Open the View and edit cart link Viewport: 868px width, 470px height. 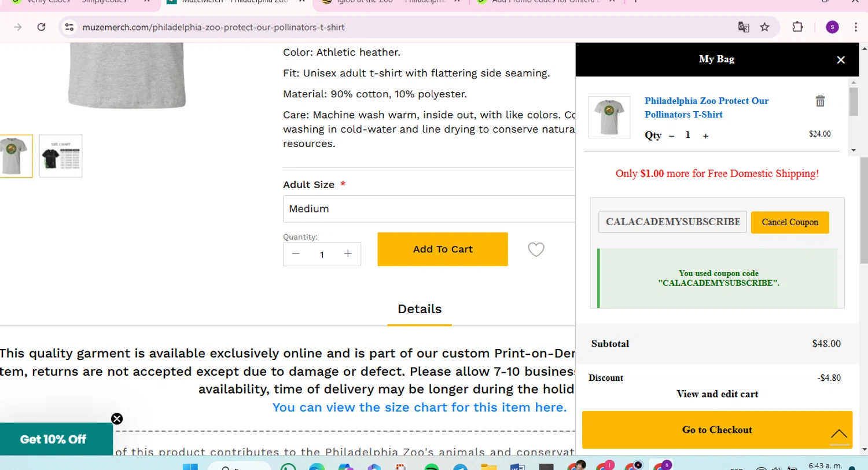point(717,394)
